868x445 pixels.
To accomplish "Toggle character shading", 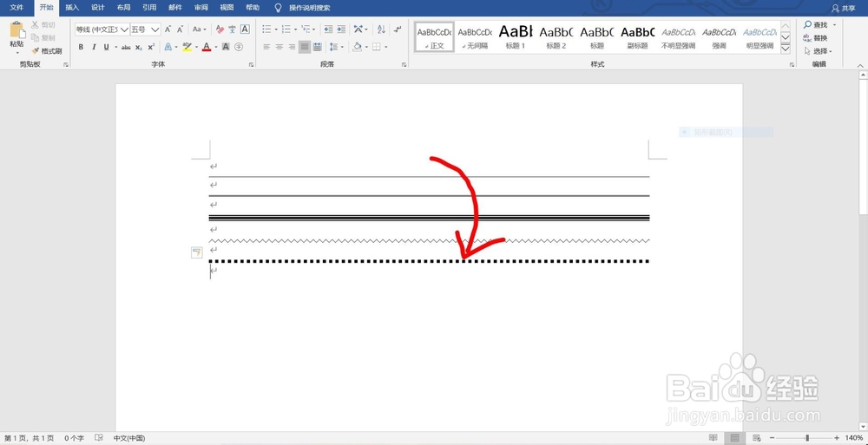I will (226, 47).
